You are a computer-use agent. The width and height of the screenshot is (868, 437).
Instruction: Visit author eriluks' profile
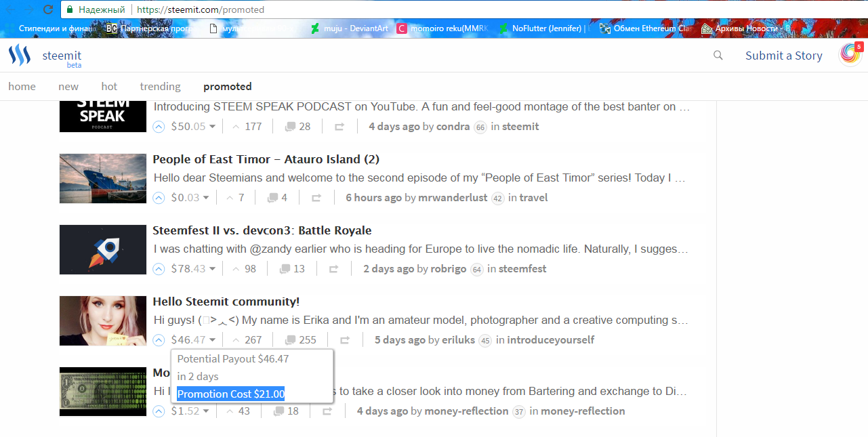[x=459, y=340]
